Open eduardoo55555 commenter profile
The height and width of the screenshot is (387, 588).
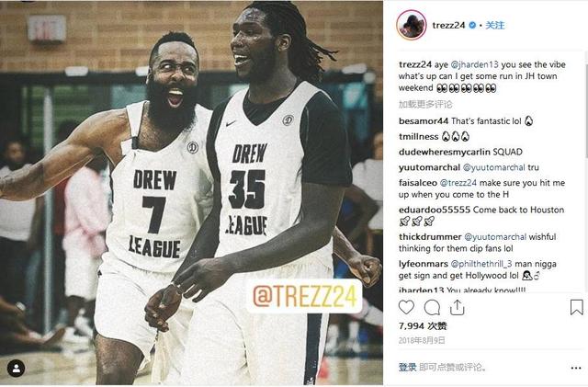[435, 210]
